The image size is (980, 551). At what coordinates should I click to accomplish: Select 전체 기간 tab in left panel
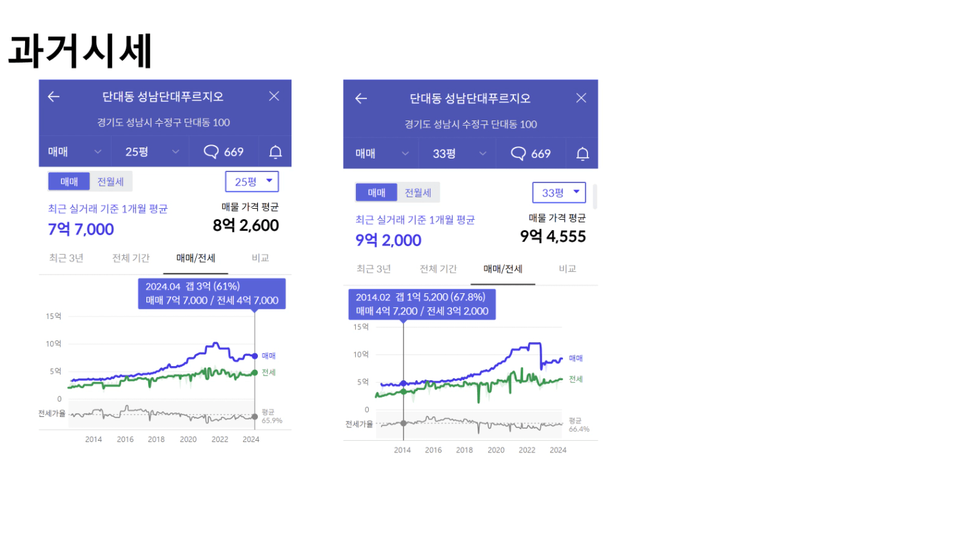[131, 258]
